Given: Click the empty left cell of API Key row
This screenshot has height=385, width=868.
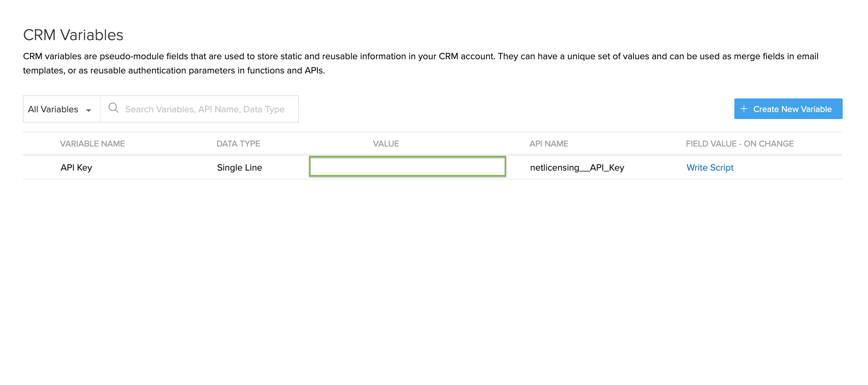Looking at the screenshot, I should pyautogui.click(x=41, y=168).
